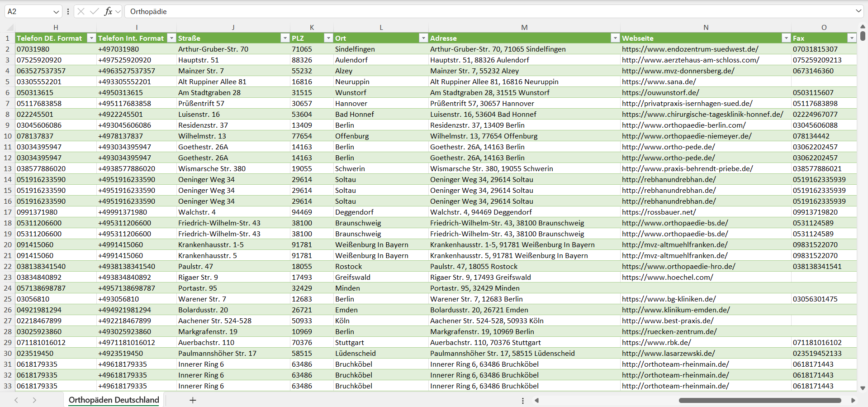
Task: Click cell http://www.orthopaedie-niemeyer.de/
Action: coord(706,136)
